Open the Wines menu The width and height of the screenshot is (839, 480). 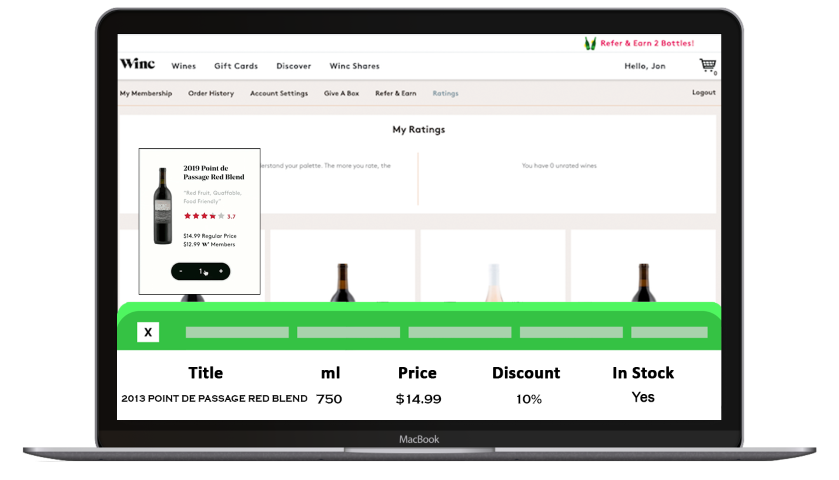(x=184, y=66)
